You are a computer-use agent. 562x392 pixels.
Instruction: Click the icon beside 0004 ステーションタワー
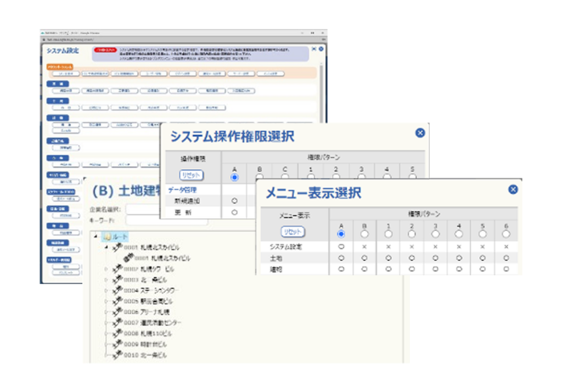pyautogui.click(x=117, y=290)
